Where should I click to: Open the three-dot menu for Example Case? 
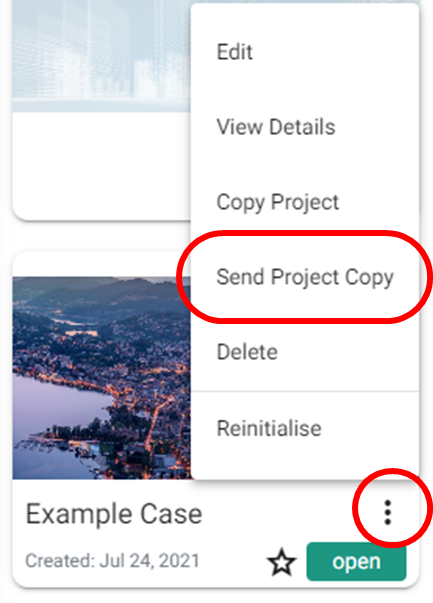click(x=388, y=512)
